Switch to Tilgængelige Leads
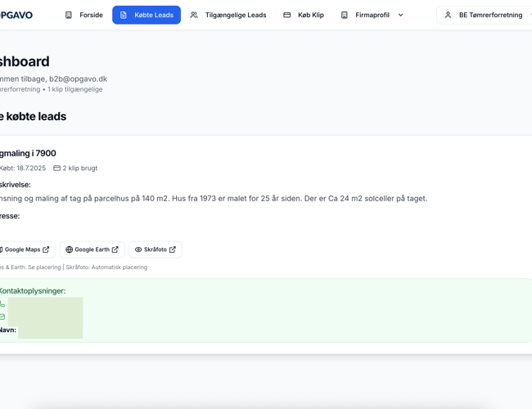The width and height of the screenshot is (532, 409). [x=235, y=15]
